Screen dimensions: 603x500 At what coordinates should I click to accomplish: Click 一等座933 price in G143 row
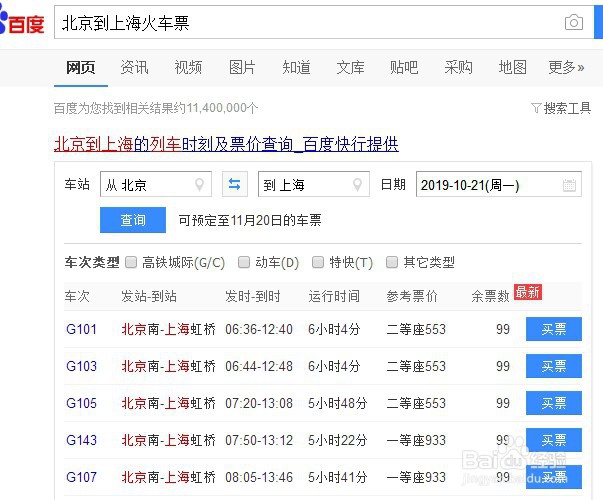coord(416,440)
